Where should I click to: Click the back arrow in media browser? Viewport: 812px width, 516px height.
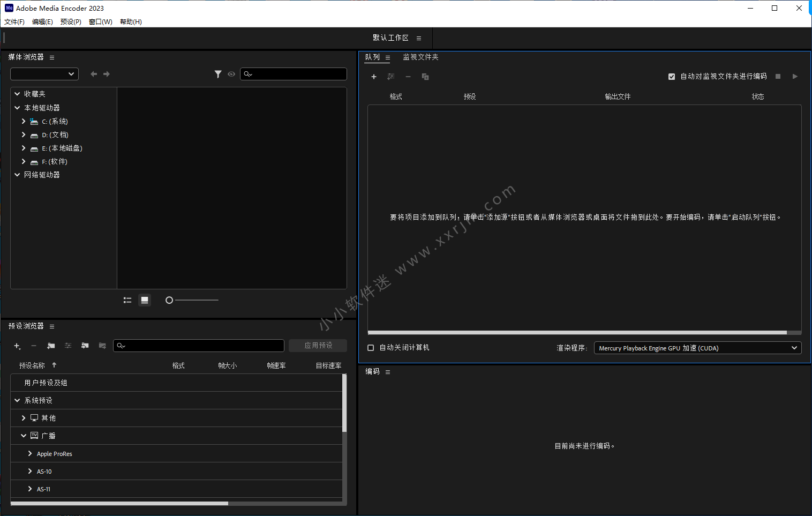(94, 74)
